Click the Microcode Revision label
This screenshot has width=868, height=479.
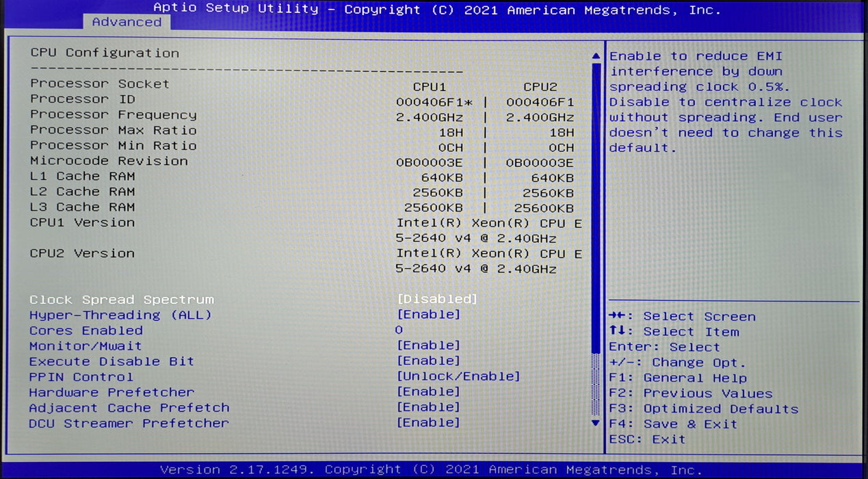coord(109,161)
